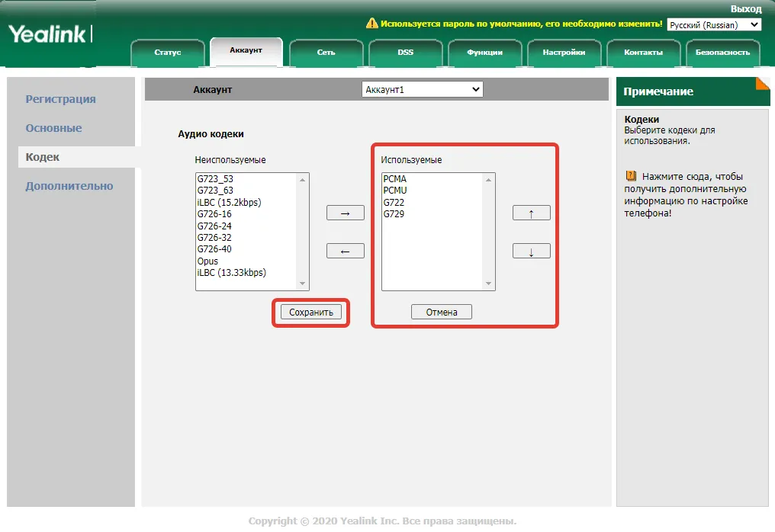Open the Сеть tab

point(326,53)
